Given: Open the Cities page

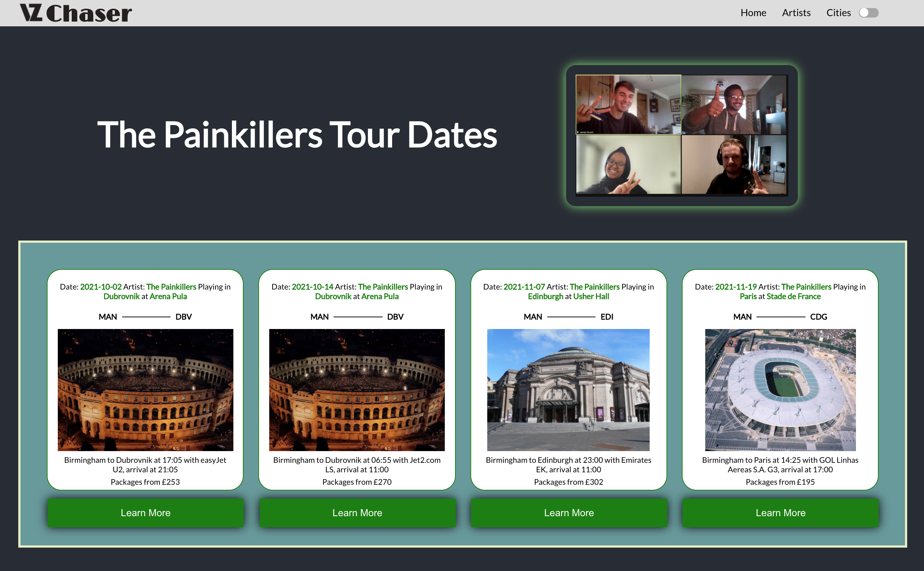Looking at the screenshot, I should click(x=838, y=13).
